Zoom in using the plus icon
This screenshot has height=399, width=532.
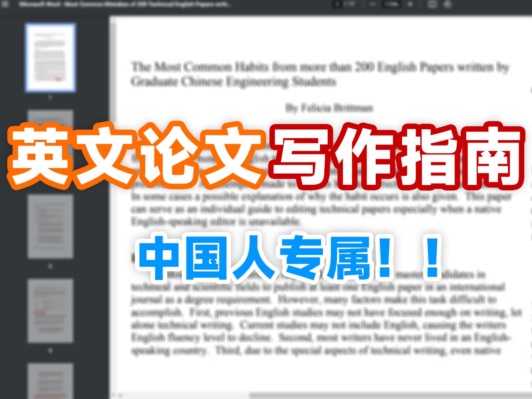pos(410,4)
